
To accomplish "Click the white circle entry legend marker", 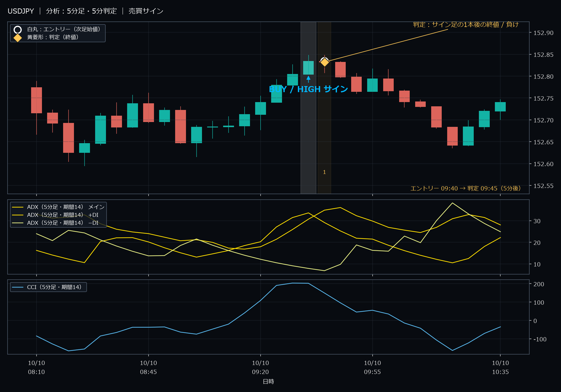I will (18, 30).
